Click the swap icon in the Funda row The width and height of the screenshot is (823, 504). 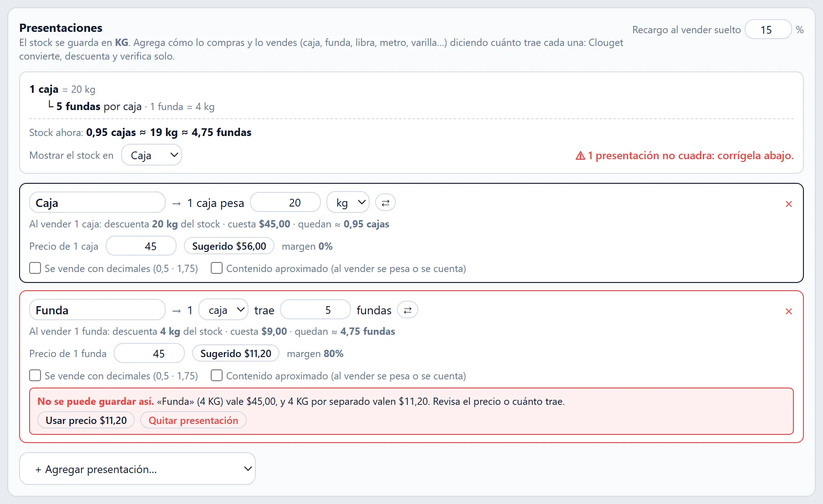click(407, 310)
